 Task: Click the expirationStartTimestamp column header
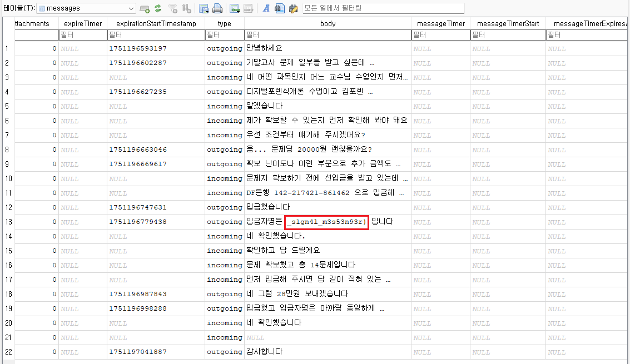156,24
